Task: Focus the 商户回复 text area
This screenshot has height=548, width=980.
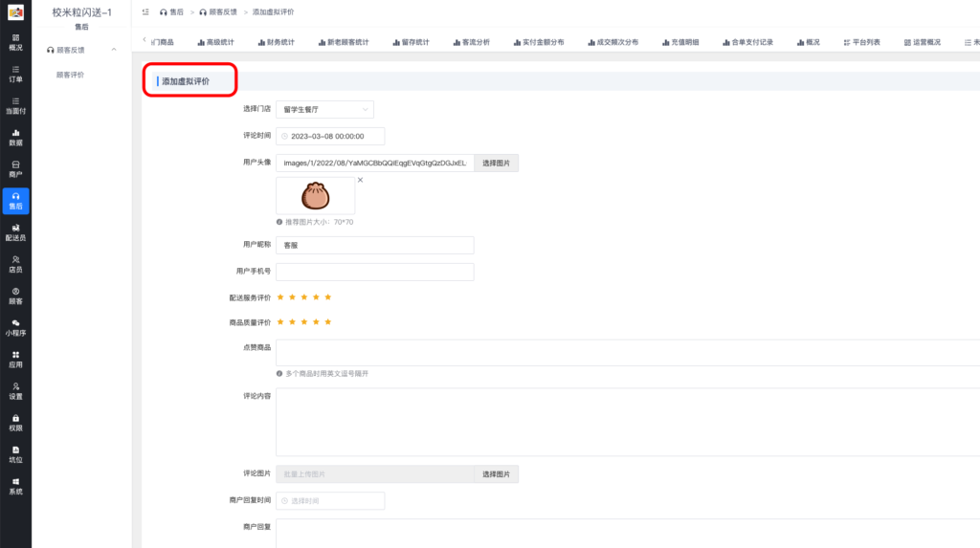Action: click(x=628, y=534)
